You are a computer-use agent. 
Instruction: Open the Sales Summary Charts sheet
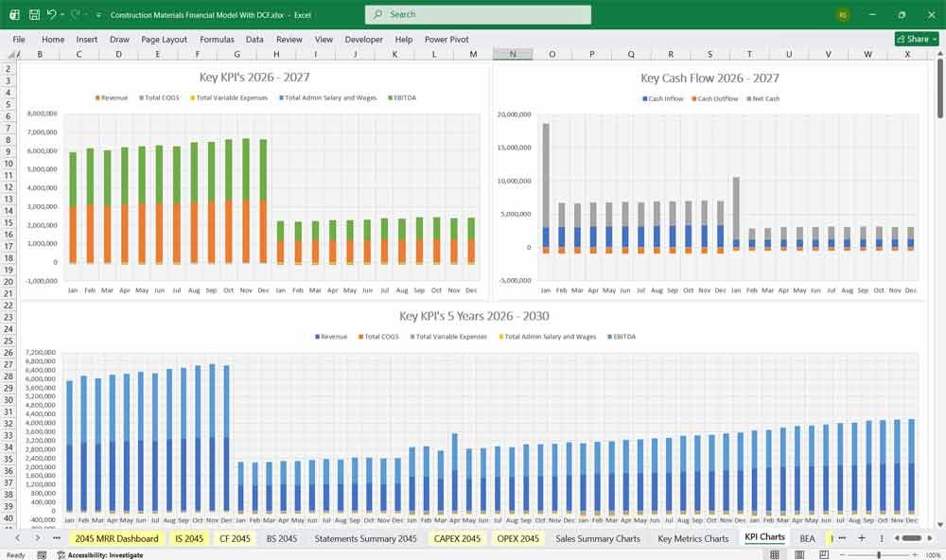(597, 538)
